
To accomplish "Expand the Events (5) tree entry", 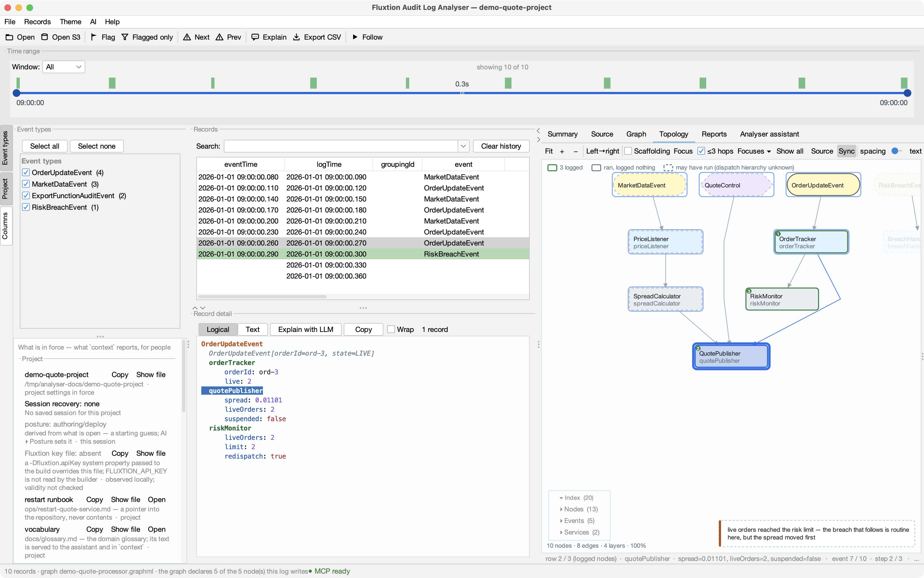I will pyautogui.click(x=561, y=521).
